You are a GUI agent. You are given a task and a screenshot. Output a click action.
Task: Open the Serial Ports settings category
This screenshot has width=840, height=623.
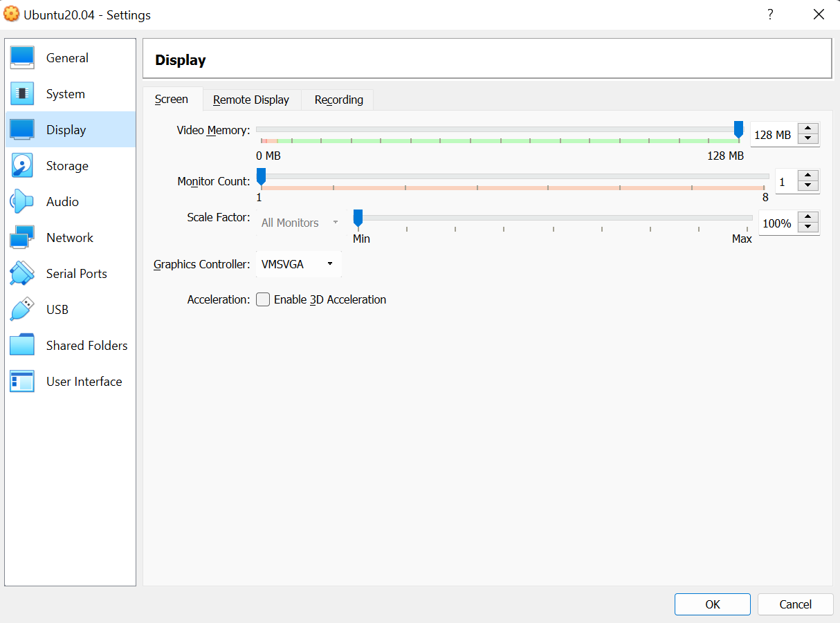coord(71,274)
